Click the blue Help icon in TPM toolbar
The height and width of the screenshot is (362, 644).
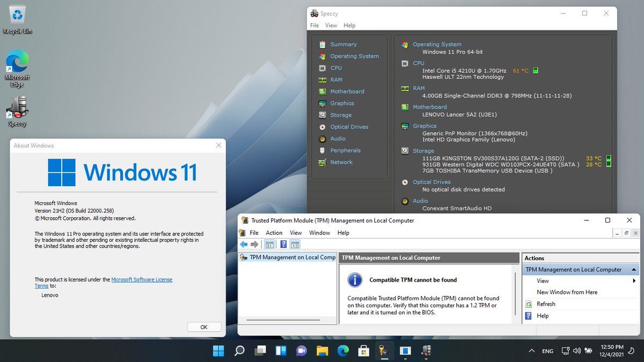[283, 245]
